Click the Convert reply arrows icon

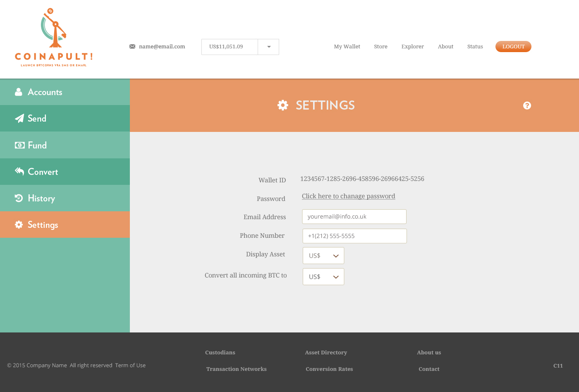pos(19,171)
